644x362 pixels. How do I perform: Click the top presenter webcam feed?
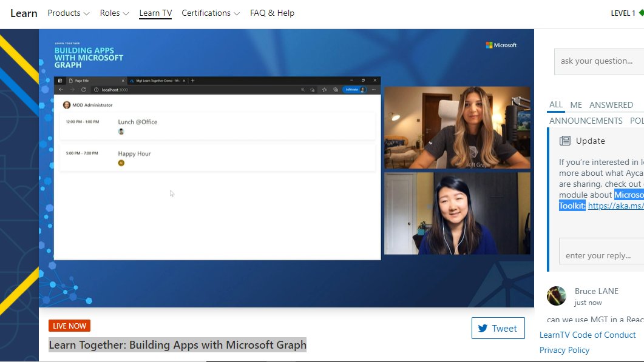457,128
